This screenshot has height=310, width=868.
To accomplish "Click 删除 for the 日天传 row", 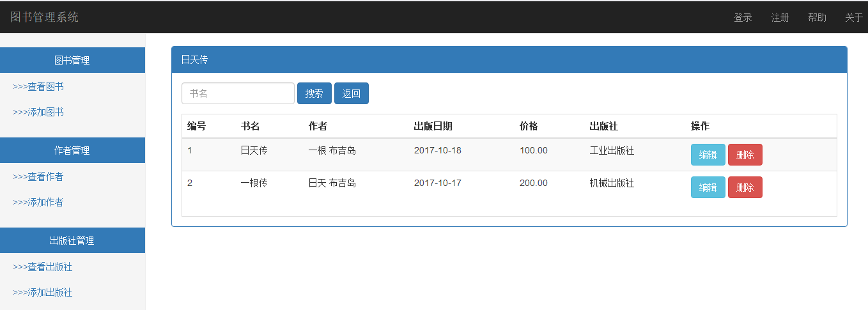I will pos(745,155).
